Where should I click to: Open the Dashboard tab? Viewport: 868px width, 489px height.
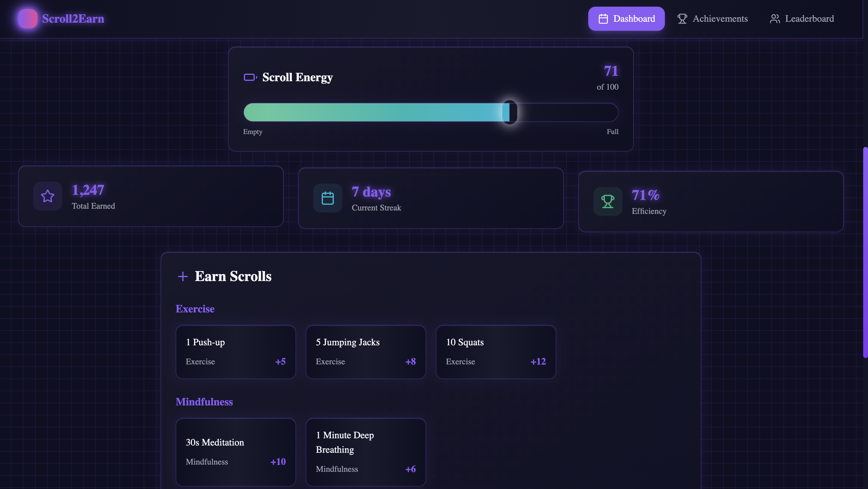626,18
